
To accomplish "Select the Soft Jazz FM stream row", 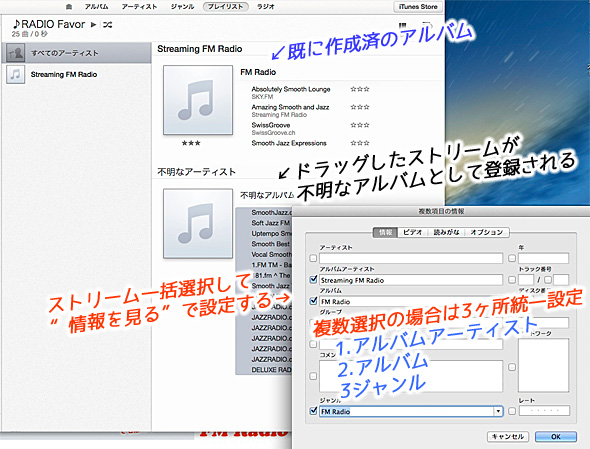I will pos(264,223).
